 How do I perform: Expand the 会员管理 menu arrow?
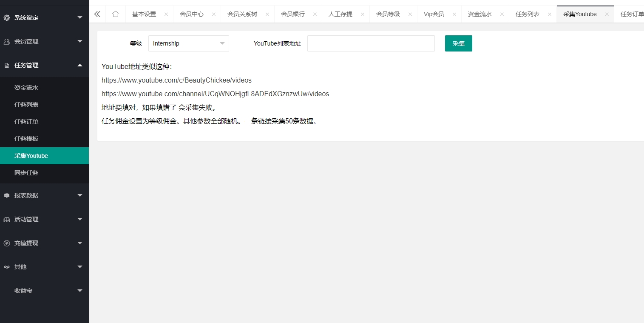pyautogui.click(x=80, y=41)
